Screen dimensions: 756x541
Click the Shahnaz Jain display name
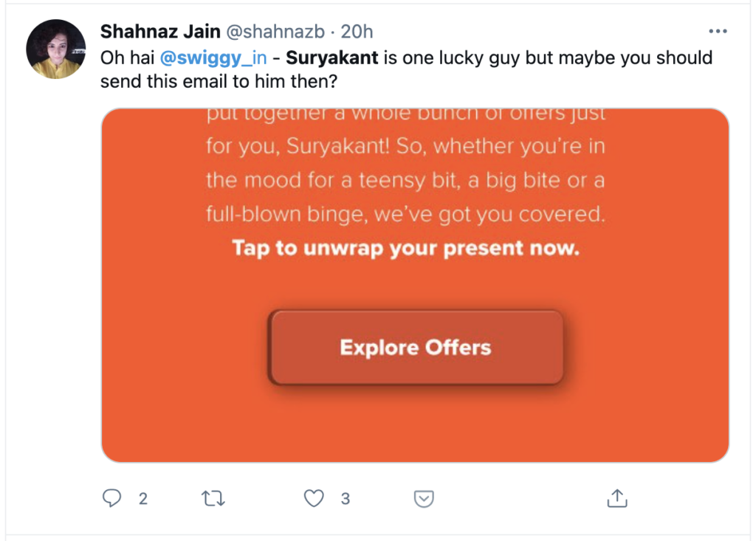click(x=160, y=32)
